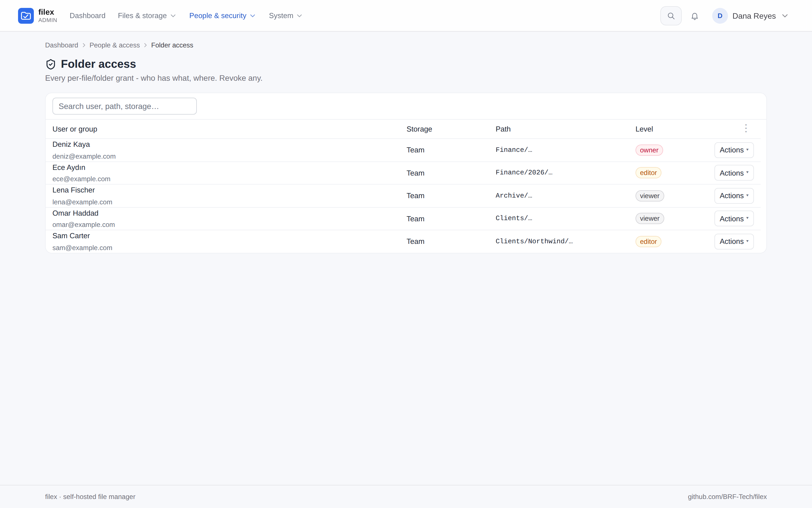This screenshot has width=812, height=508.
Task: Click the Storage column header
Action: (x=419, y=129)
